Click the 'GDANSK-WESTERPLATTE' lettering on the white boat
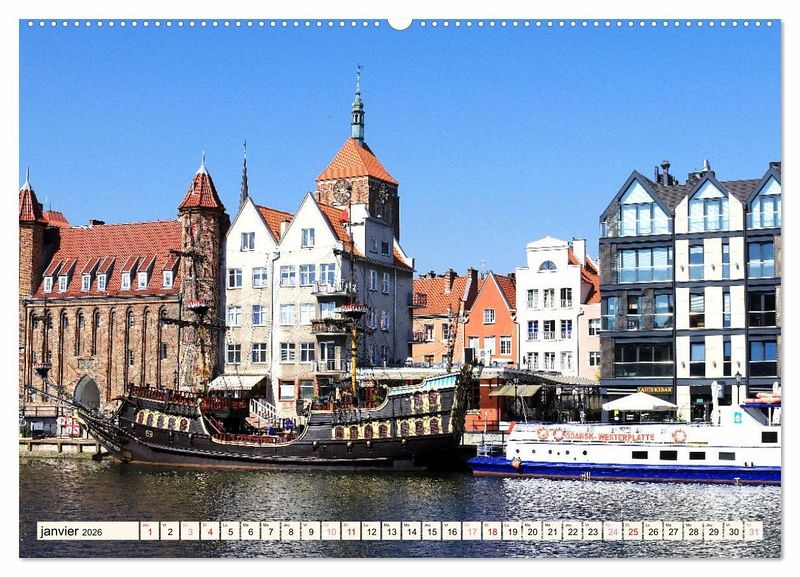This screenshot has width=800, height=577. coord(610,437)
